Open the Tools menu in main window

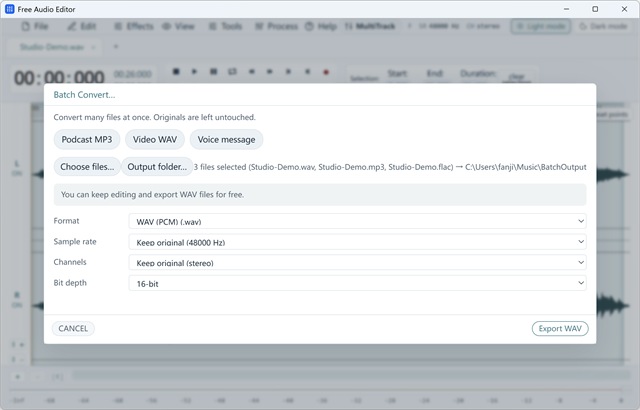pos(226,27)
